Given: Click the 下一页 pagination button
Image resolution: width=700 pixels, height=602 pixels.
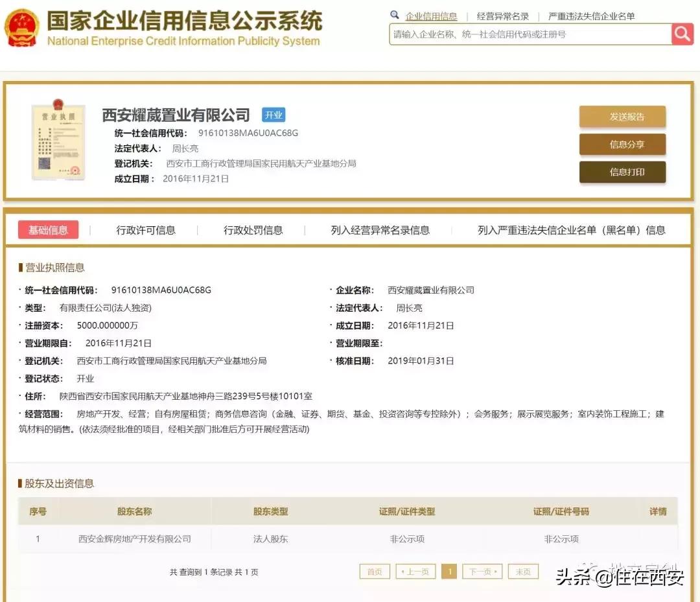Looking at the screenshot, I should pos(482,571).
